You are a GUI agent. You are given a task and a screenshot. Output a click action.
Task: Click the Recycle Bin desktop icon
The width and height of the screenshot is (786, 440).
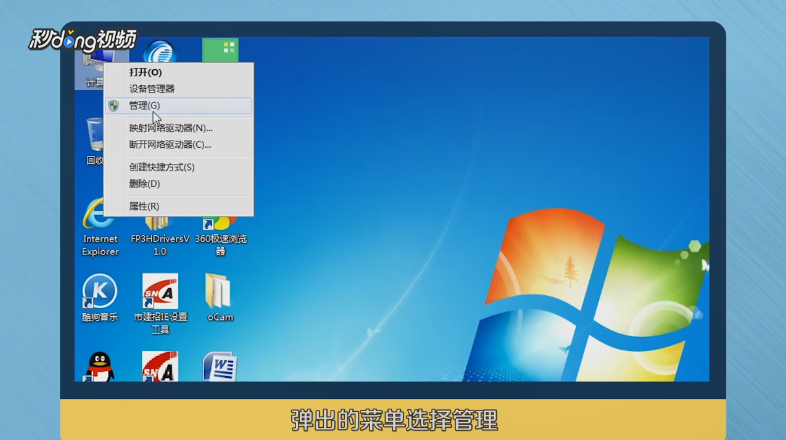tap(94, 141)
